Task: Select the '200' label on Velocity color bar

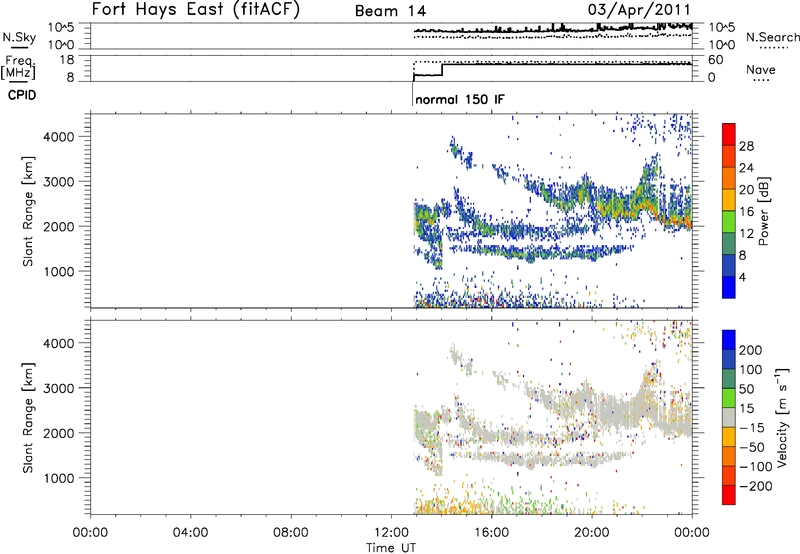Action: point(751,350)
